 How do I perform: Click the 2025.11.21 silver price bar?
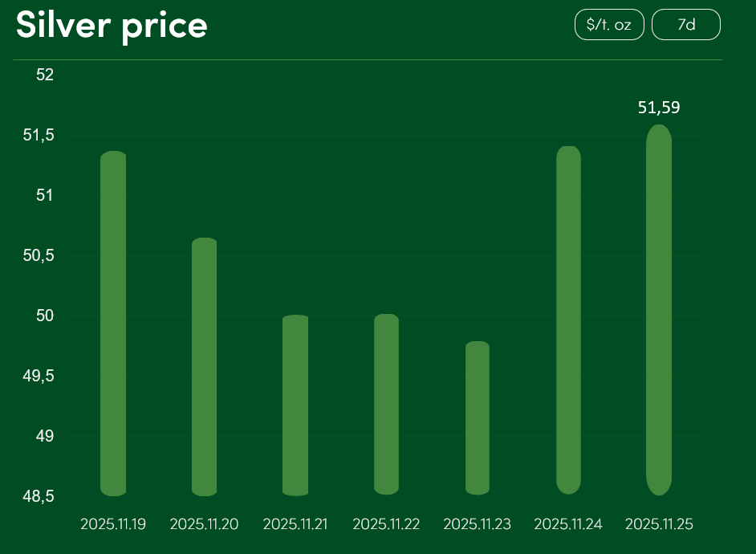tap(295, 405)
